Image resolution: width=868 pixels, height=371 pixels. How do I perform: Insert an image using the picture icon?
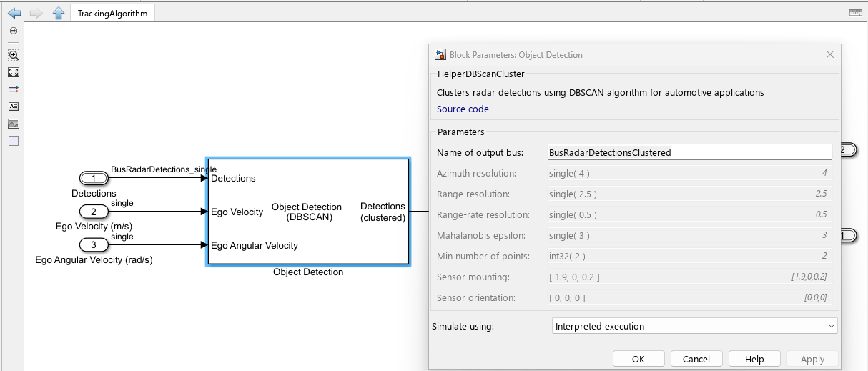point(14,124)
